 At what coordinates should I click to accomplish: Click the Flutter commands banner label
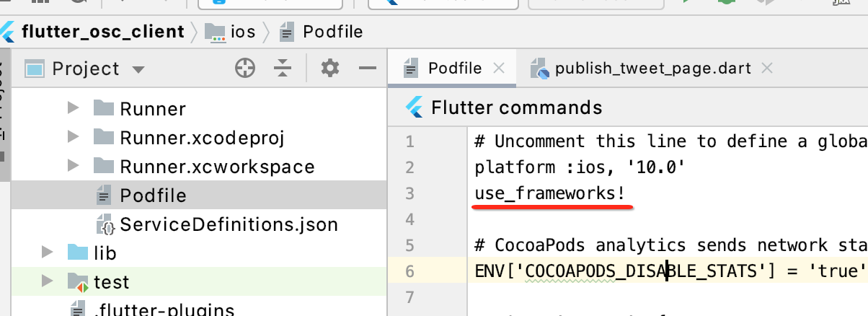coord(516,108)
